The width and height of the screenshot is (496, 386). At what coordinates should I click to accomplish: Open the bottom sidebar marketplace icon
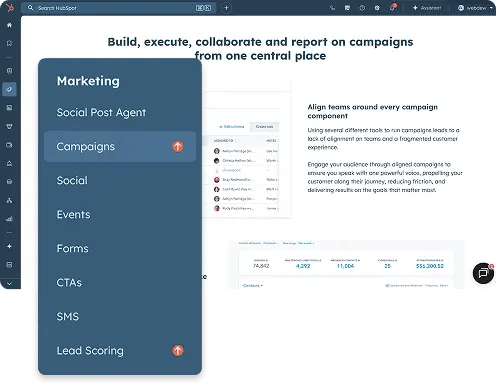(9, 265)
